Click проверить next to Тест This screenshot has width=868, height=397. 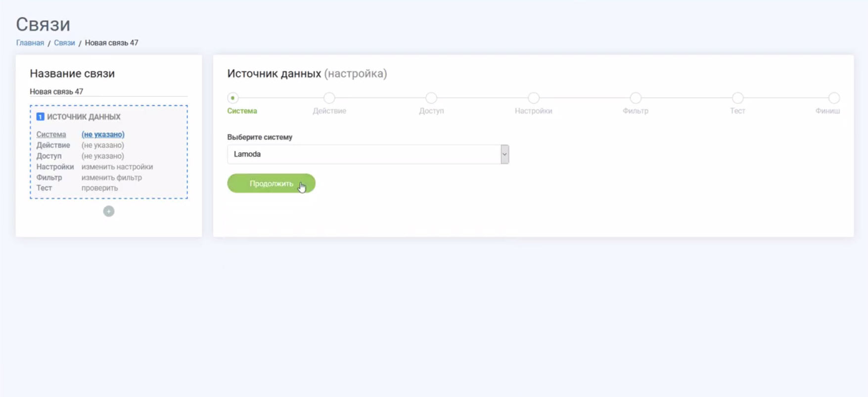pos(100,188)
